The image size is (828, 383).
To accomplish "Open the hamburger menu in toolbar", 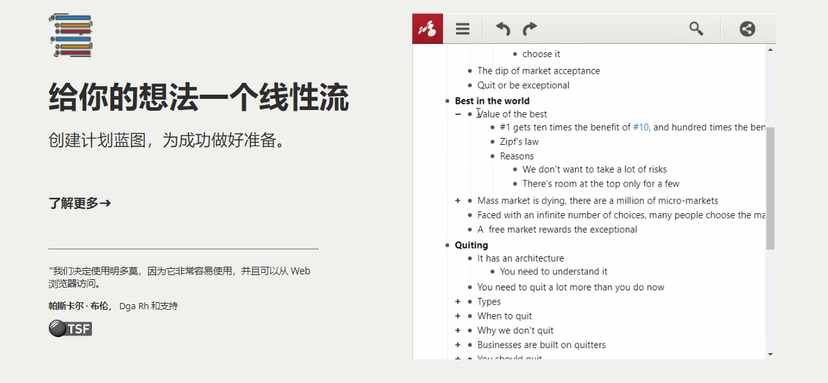I will point(463,29).
